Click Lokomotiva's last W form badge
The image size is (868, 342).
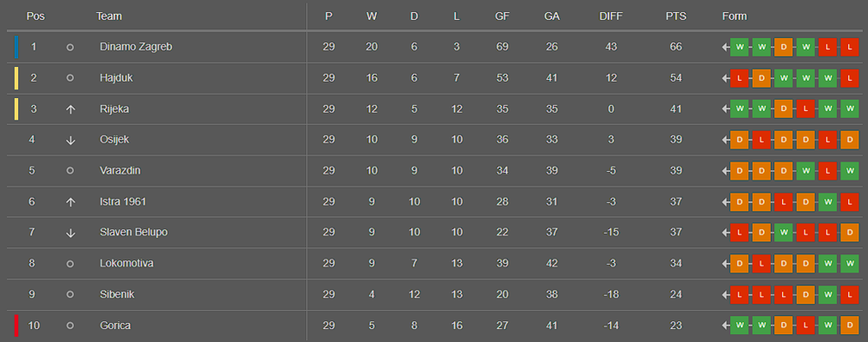pyautogui.click(x=849, y=264)
